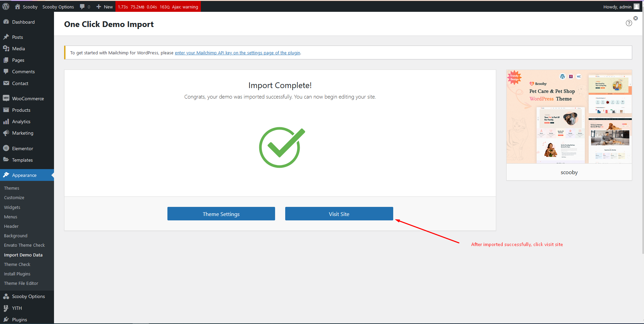Click the WooCommerce logo icon
The height and width of the screenshot is (324, 644).
tap(6, 98)
